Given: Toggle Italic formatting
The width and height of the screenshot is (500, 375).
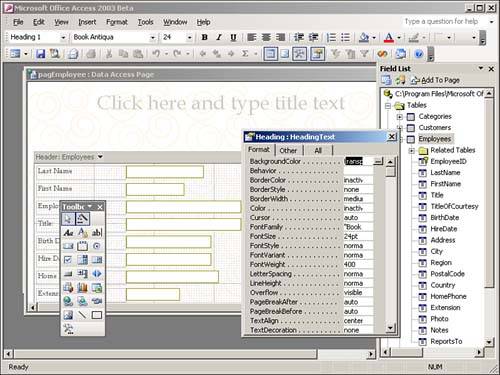Looking at the screenshot, I should click(x=219, y=37).
